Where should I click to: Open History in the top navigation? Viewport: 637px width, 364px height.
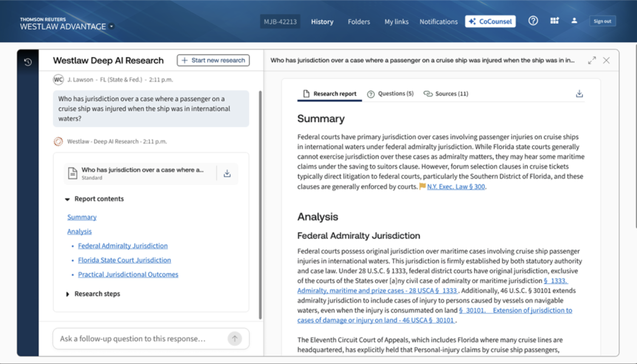click(322, 22)
